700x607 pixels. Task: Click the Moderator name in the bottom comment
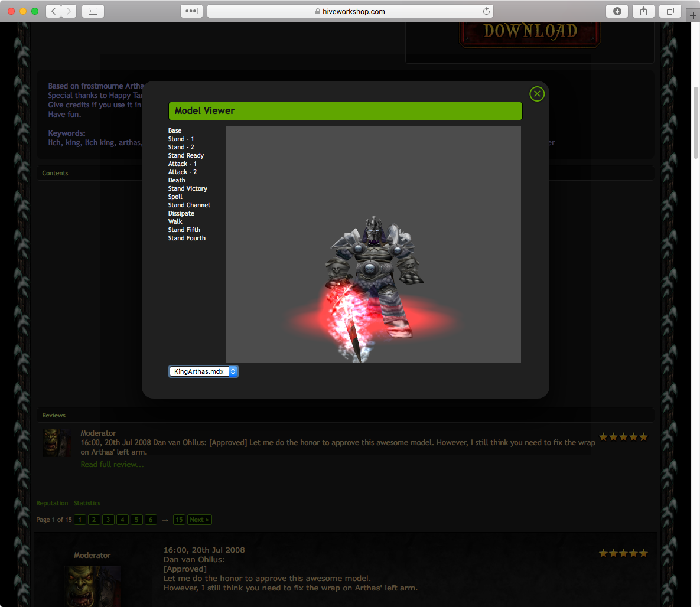coord(92,555)
